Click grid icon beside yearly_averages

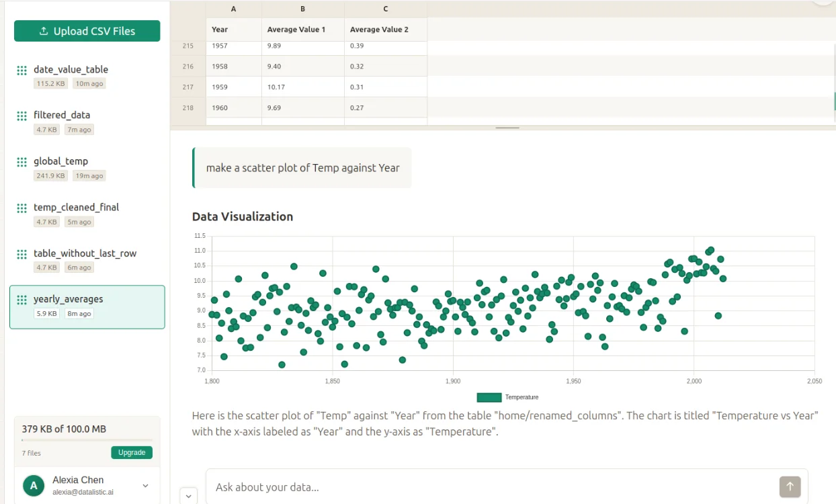[x=22, y=300]
